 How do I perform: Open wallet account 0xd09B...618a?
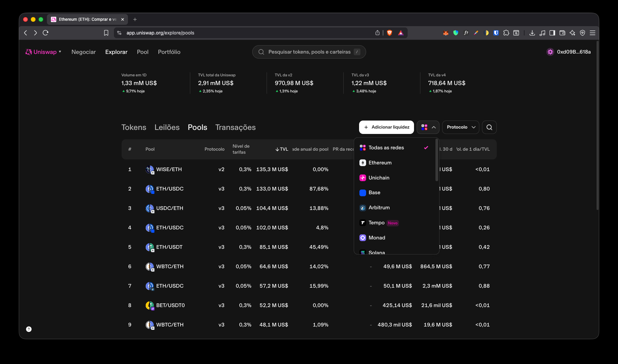click(569, 52)
